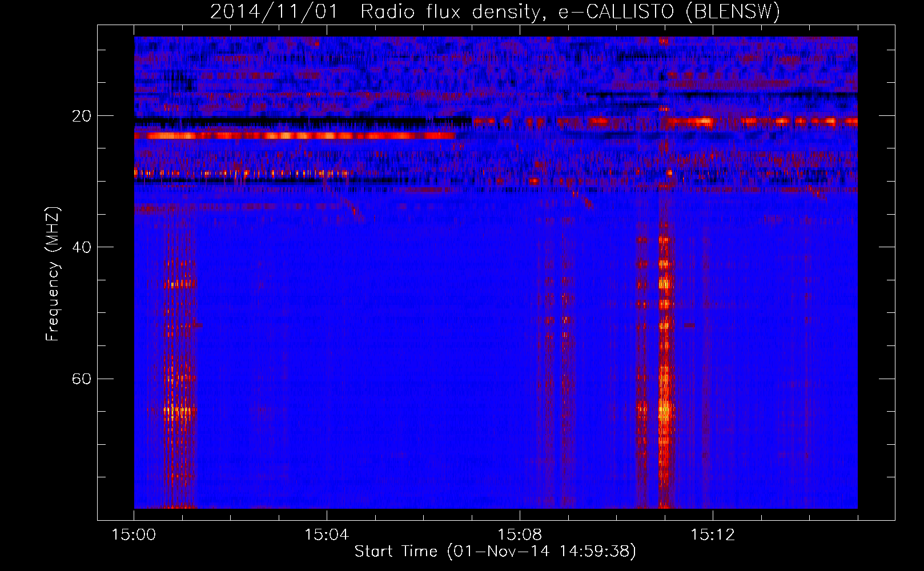This screenshot has width=924, height=571.
Task: Click the 15:04 time tick label
Action: tap(327, 535)
